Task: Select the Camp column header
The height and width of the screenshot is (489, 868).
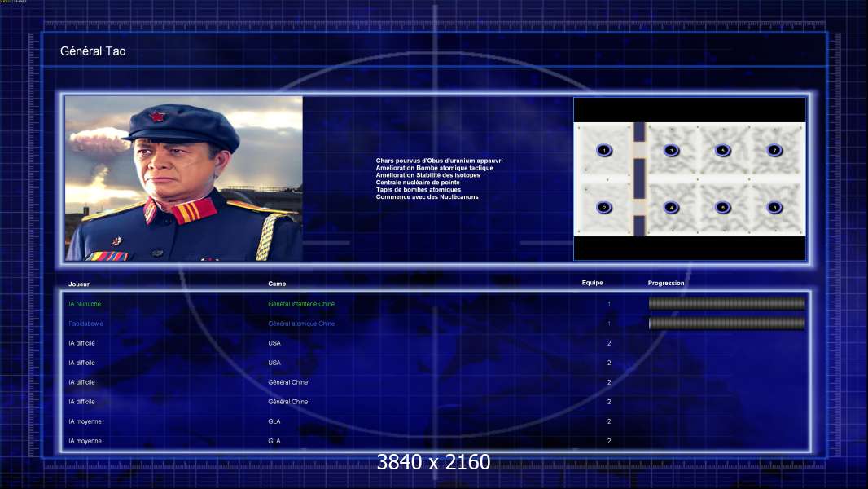Action: tap(277, 284)
